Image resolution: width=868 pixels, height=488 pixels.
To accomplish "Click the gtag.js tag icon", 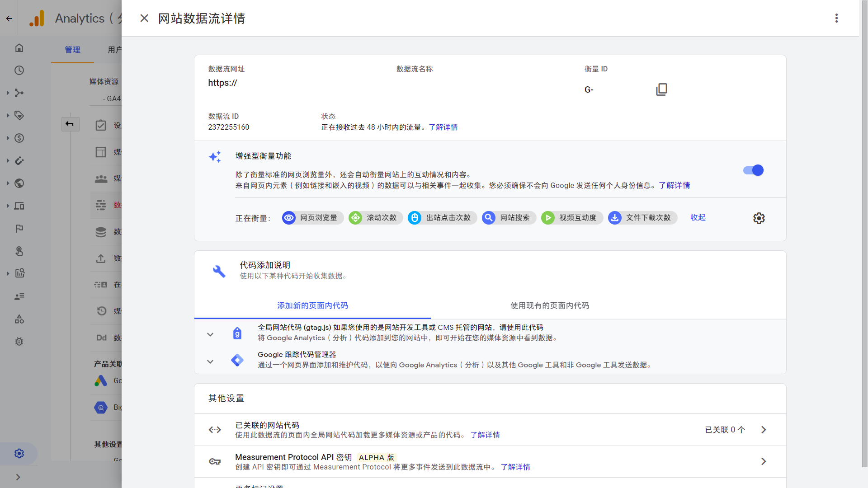I will tap(237, 333).
